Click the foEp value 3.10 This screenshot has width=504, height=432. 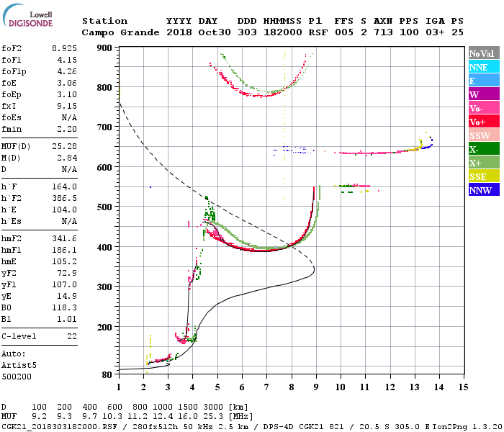click(67, 94)
